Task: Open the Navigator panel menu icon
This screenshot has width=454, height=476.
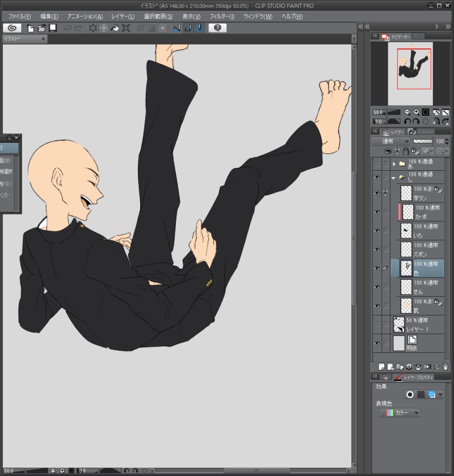Action: pos(375,36)
